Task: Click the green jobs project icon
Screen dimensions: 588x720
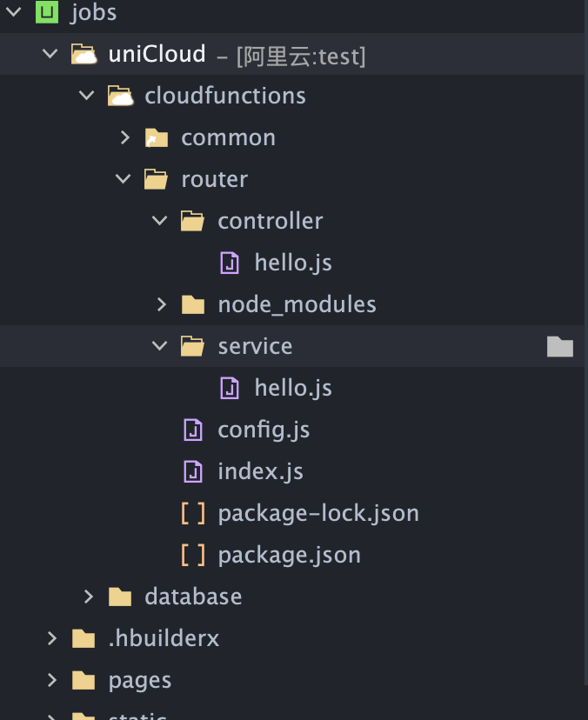Action: 48,12
